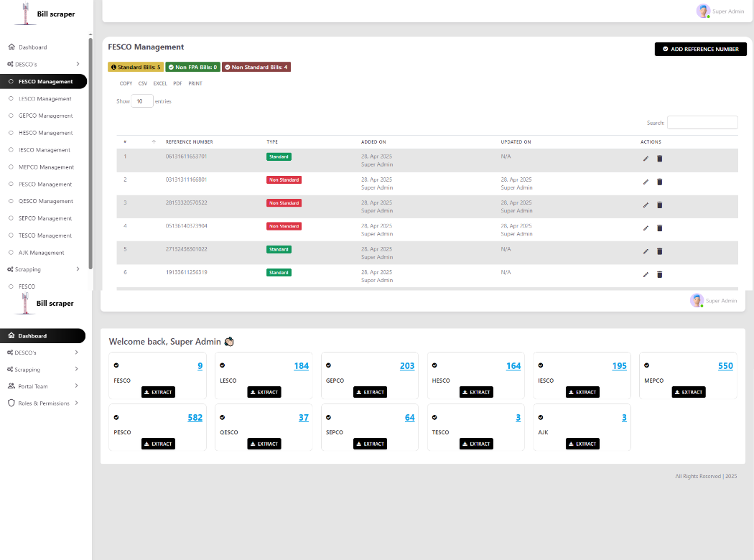Open the QESCO count link 37
754x560 pixels.
[304, 418]
